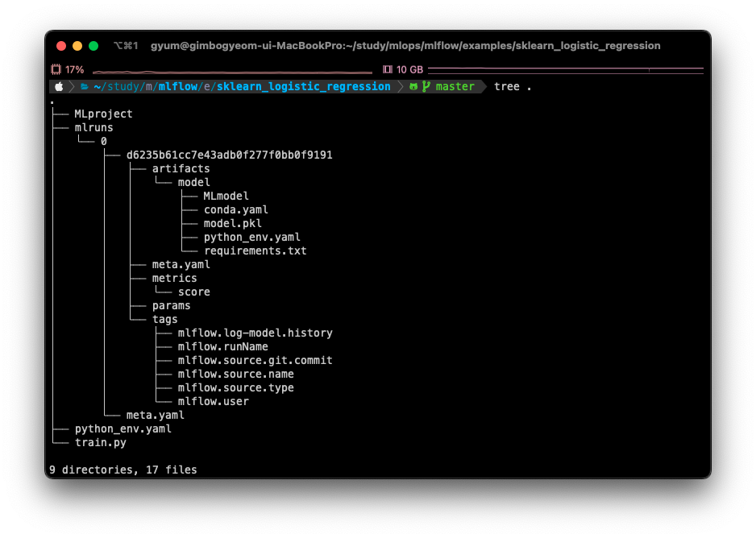Collapse the tags directory node

164,319
